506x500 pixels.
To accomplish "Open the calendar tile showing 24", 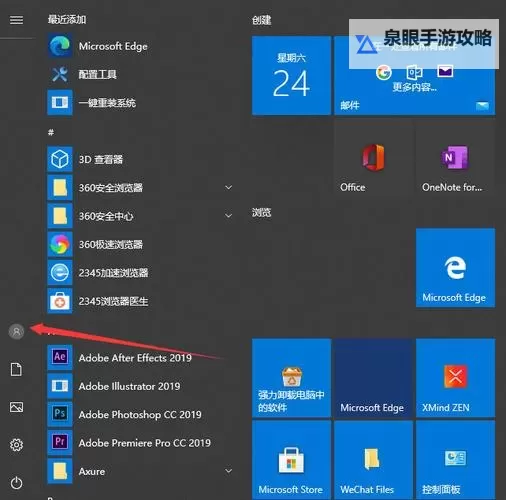I will pos(291,76).
